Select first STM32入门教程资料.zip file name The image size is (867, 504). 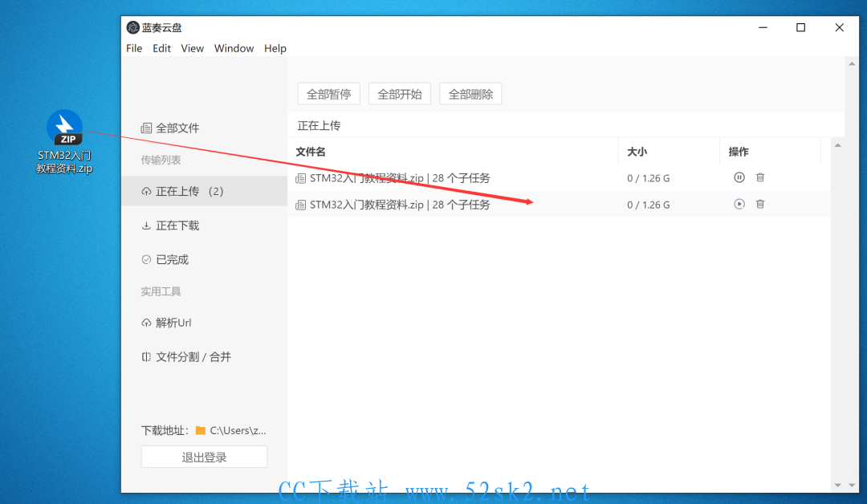point(367,178)
